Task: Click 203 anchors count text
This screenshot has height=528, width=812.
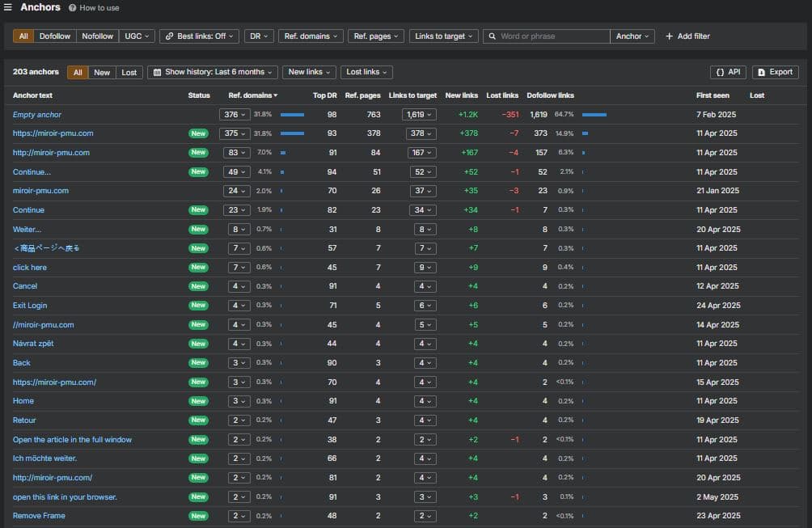Action: pos(36,72)
